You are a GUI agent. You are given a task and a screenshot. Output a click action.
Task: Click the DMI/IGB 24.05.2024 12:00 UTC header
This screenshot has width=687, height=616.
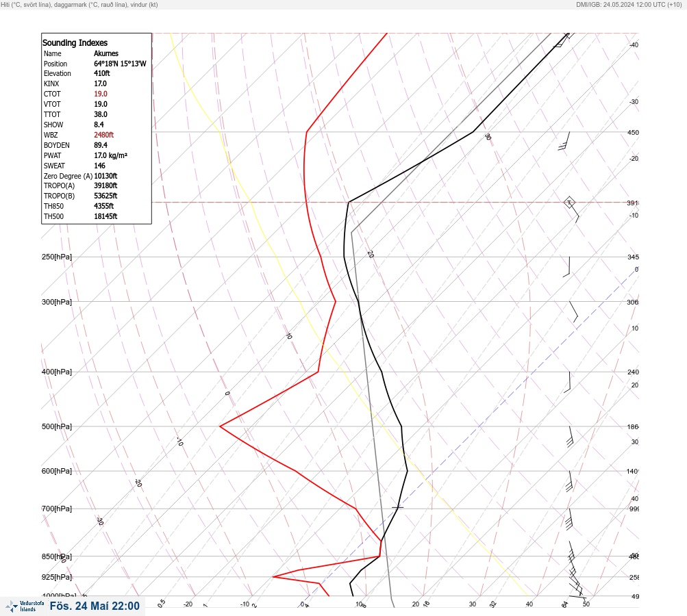coord(629,4)
